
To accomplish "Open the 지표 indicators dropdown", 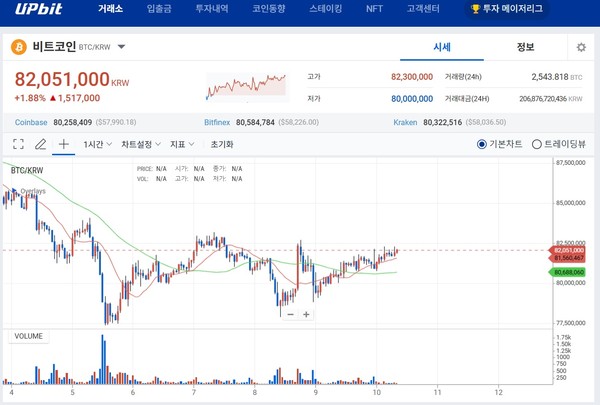I will [182, 144].
